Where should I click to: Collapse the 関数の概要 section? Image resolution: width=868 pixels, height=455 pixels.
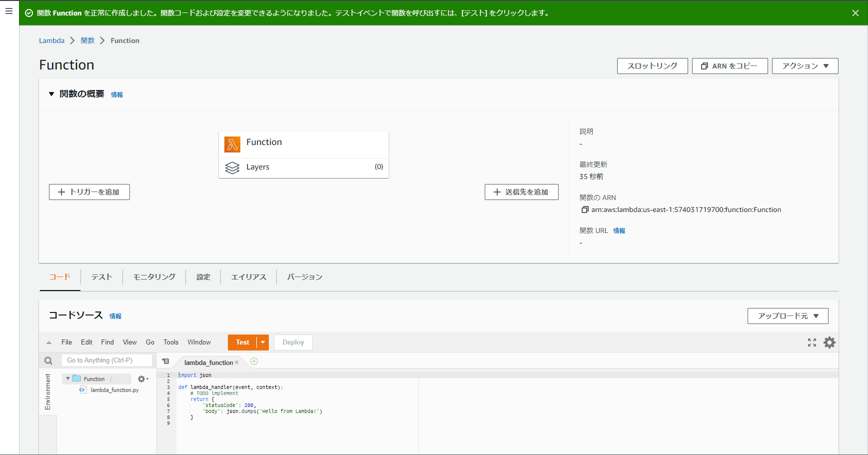(x=51, y=94)
